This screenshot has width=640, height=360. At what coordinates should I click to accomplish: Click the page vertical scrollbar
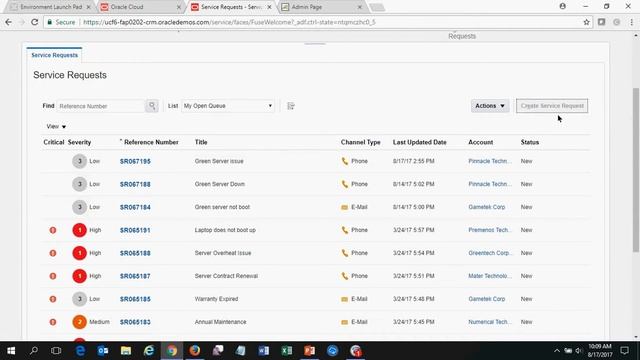coord(636,170)
